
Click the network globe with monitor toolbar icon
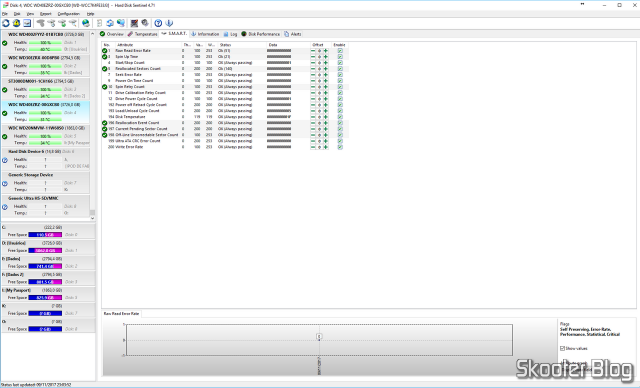(x=121, y=23)
